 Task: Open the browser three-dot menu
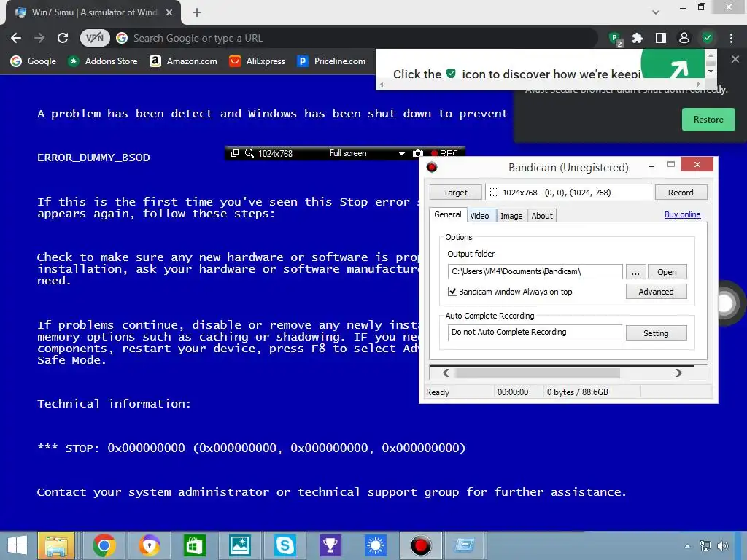[x=731, y=38]
